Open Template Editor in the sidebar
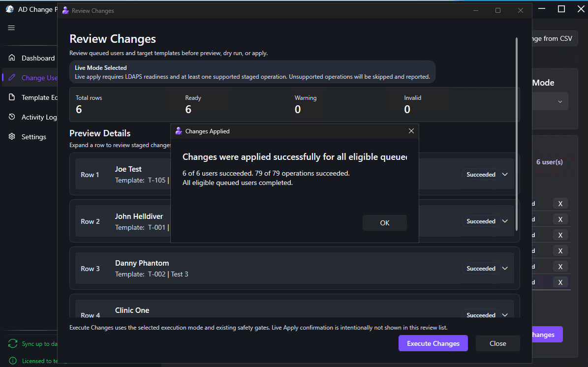The height and width of the screenshot is (367, 588). click(x=30, y=97)
